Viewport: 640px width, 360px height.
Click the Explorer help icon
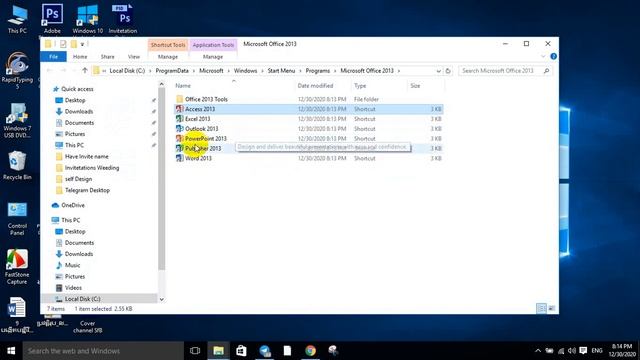(x=553, y=56)
